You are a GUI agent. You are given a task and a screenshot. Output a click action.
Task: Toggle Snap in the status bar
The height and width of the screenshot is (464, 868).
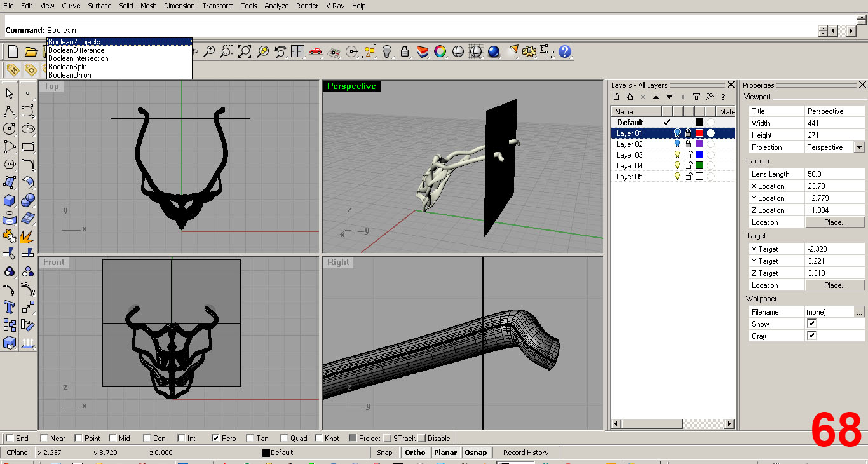384,453
